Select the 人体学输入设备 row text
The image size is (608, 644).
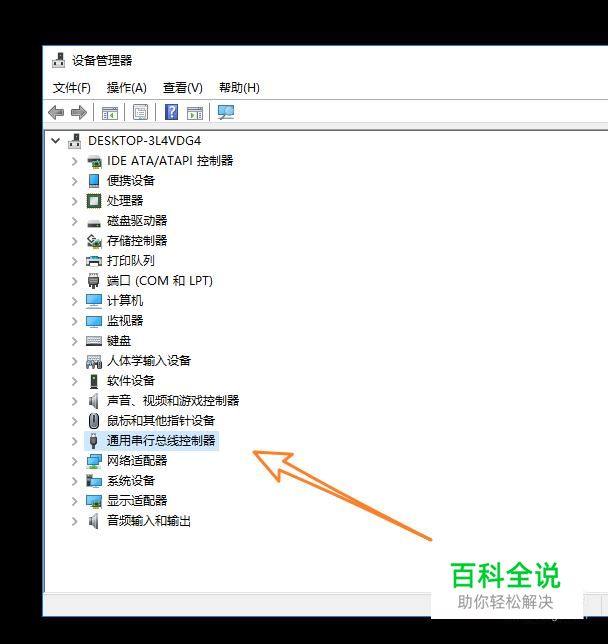coord(149,361)
